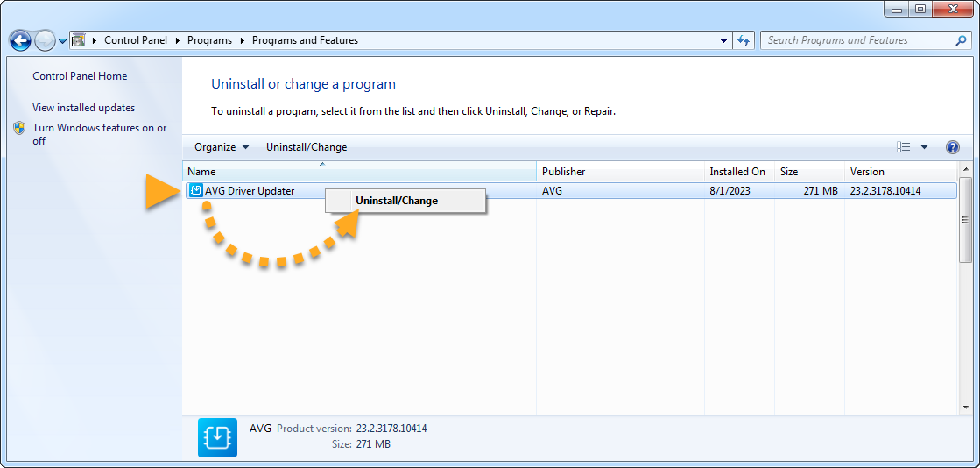Viewport: 980px width, 468px height.
Task: Click the large AVG icon in details pane
Action: pos(215,436)
